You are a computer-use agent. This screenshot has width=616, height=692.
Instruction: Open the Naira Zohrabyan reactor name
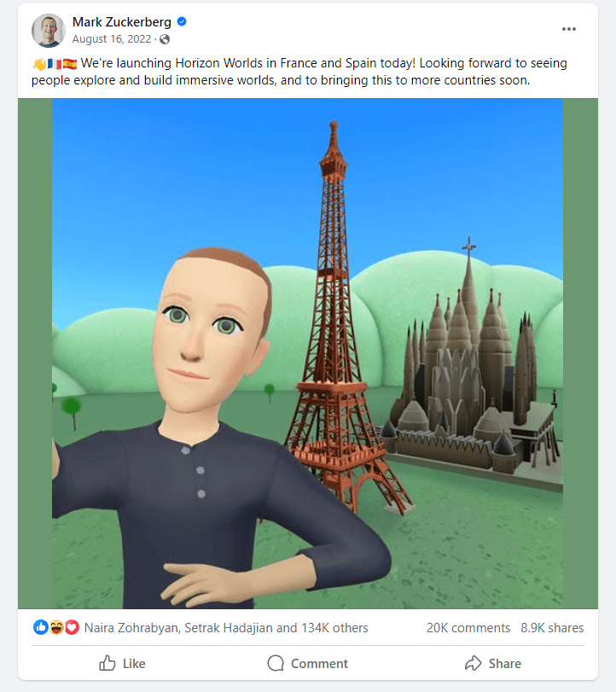click(131, 627)
